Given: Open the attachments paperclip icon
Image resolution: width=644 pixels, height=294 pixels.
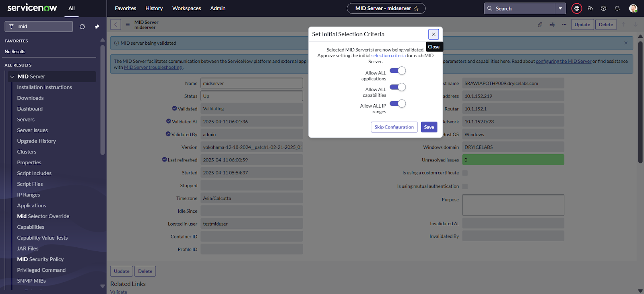Looking at the screenshot, I should tap(540, 25).
